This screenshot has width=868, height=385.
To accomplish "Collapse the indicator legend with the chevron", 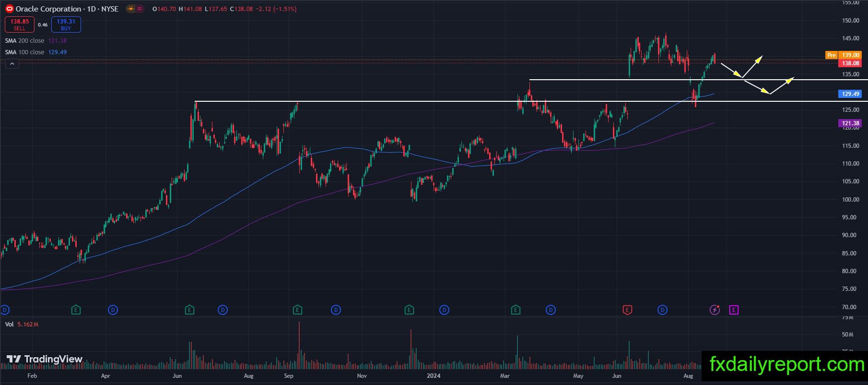I will click(12, 63).
